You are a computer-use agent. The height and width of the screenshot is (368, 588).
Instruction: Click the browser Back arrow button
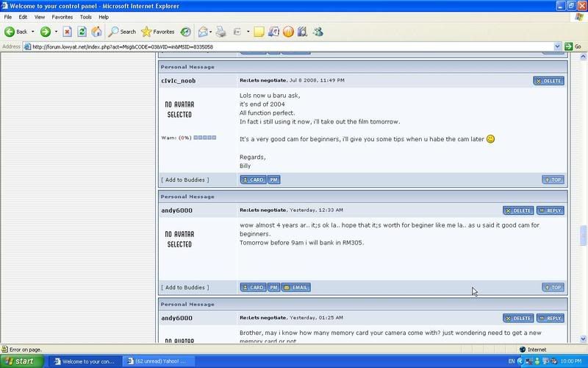(x=16, y=32)
